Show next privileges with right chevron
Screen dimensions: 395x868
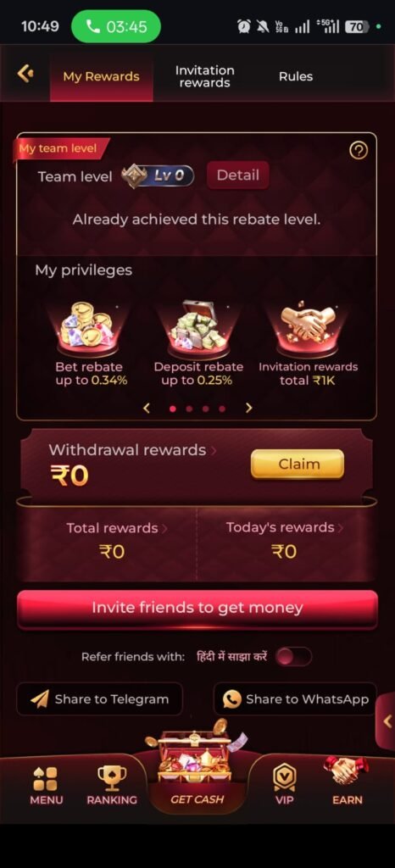point(249,408)
